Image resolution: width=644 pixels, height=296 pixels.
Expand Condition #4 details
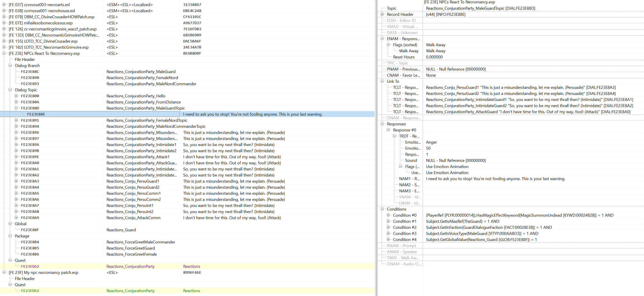point(388,239)
